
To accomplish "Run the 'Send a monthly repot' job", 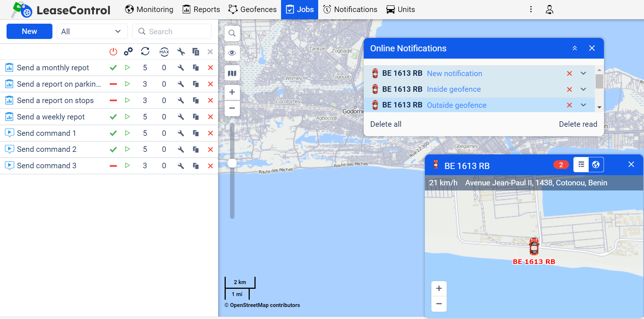I will pos(127,68).
